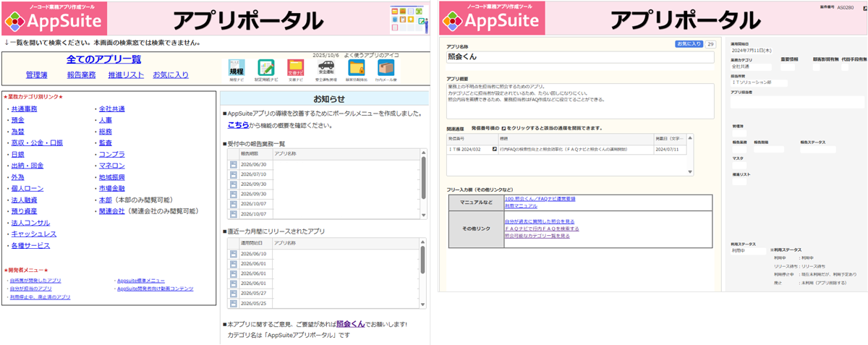Image resolution: width=868 pixels, height=345 pixels.
Task: Open record icon for 2026/06/30 row
Action: [234, 164]
